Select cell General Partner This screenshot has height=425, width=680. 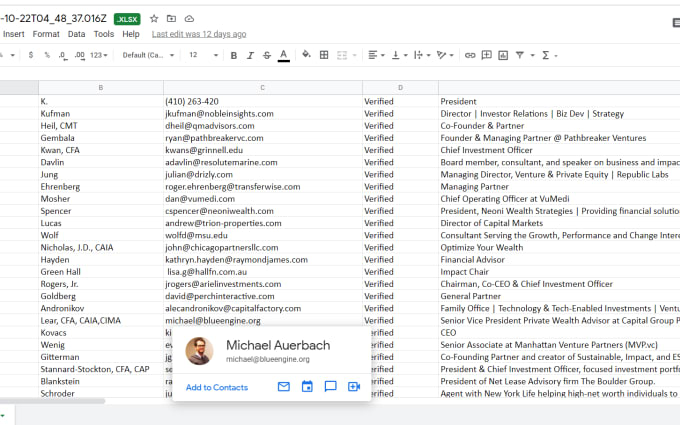click(559, 296)
